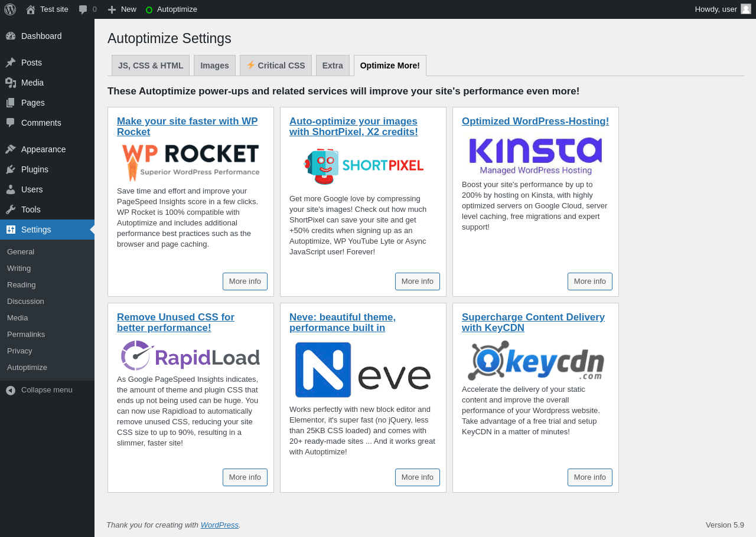Open the Extra tab
Screen dimensions: 756x537
tap(333, 66)
